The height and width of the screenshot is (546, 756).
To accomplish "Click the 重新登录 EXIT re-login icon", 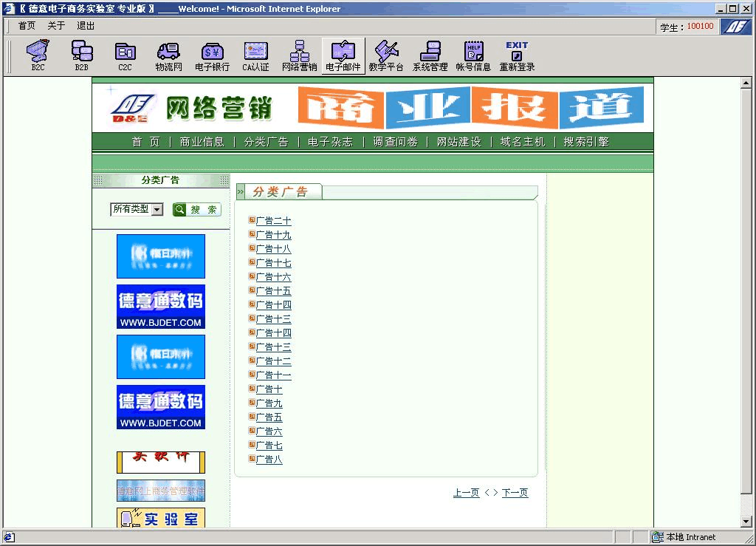I will pos(517,55).
